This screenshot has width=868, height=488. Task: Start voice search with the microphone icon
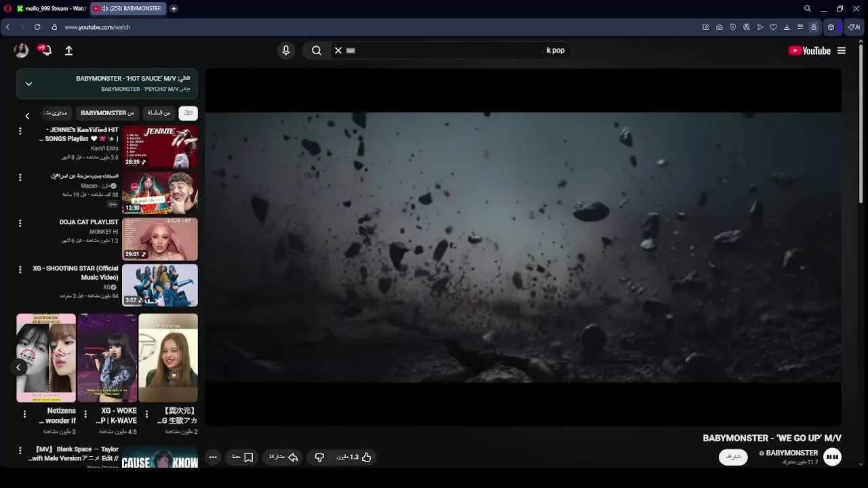tap(285, 50)
